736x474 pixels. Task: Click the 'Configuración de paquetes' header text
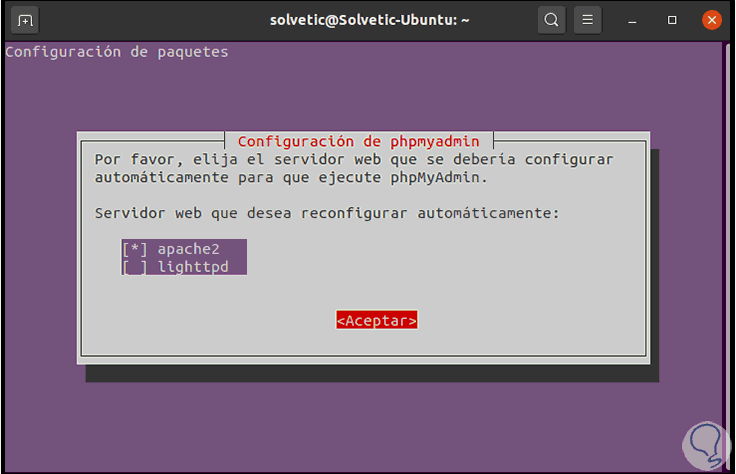point(116,52)
